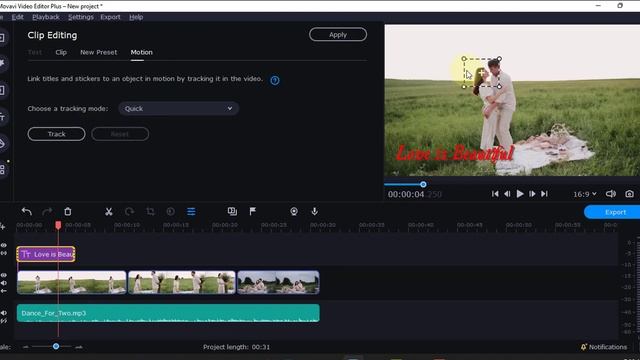Open the Edit menu
Viewport: 640px width, 360px height.
(x=18, y=17)
